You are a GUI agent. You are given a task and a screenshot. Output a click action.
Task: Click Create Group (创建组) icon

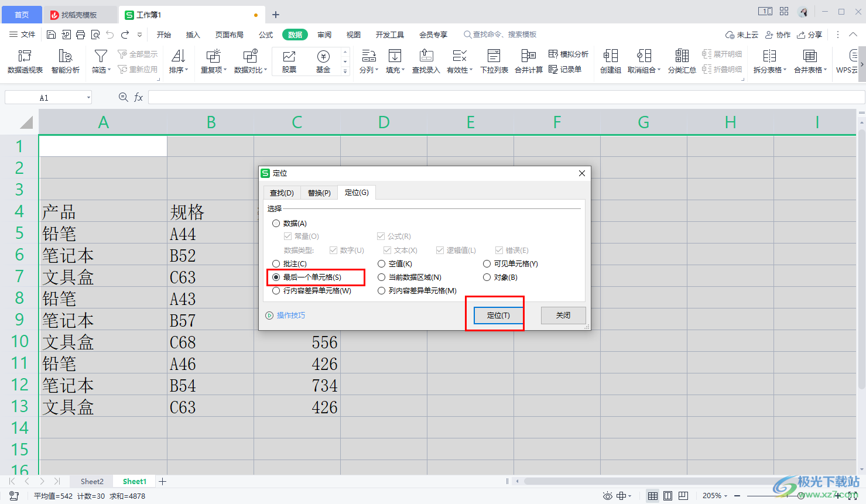click(611, 56)
